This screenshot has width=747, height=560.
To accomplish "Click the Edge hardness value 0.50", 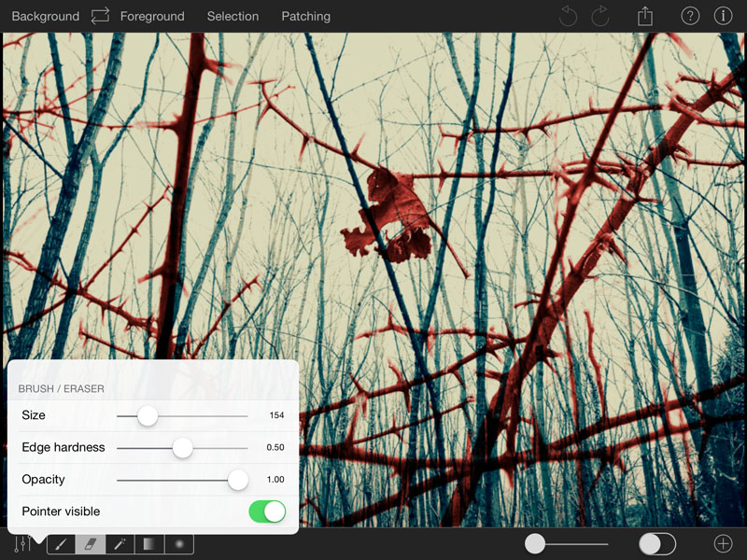I will pos(275,447).
